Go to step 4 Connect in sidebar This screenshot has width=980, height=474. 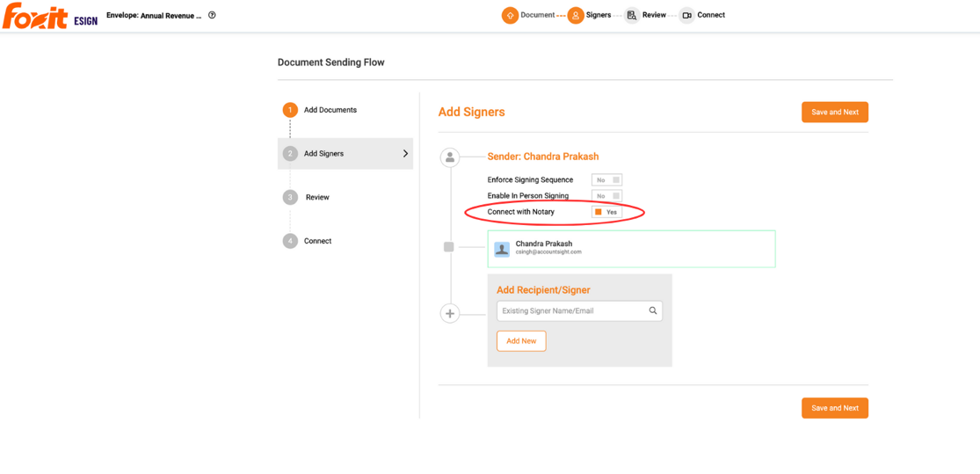coord(308,241)
